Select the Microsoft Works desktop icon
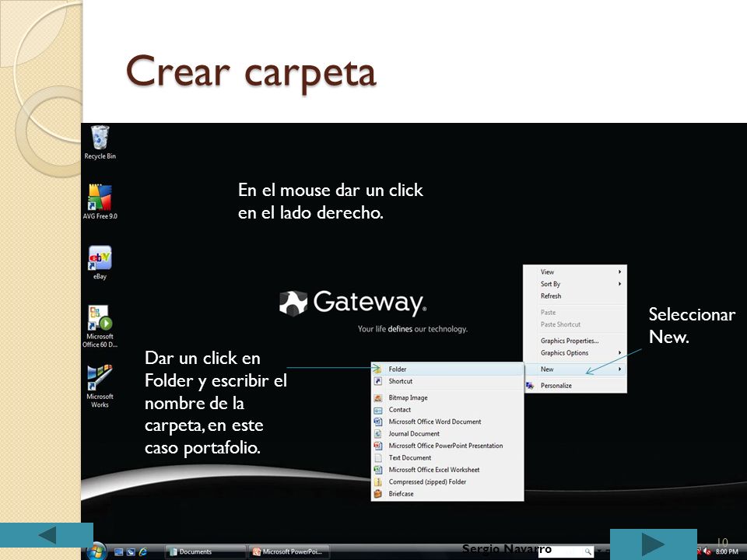The height and width of the screenshot is (560, 747). [x=100, y=387]
